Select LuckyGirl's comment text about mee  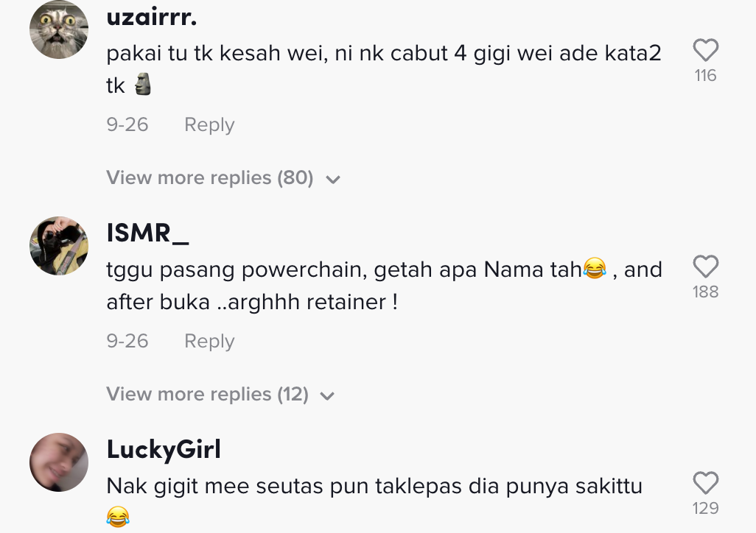(374, 501)
